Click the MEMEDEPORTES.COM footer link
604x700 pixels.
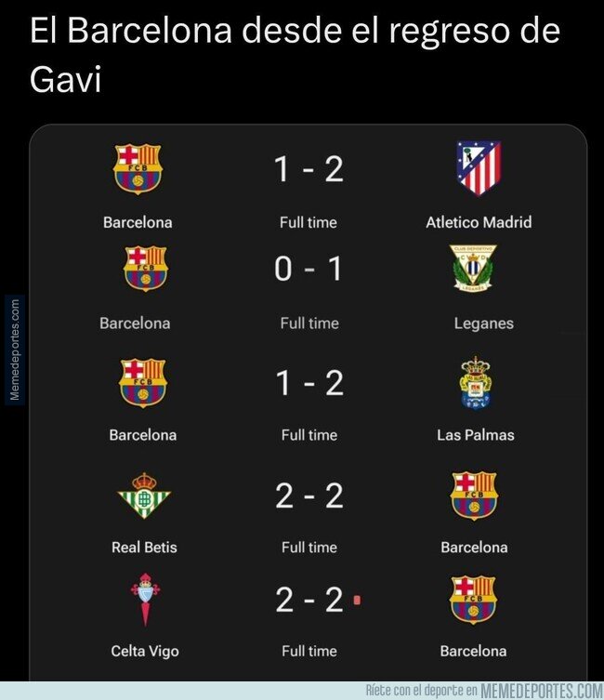(542, 690)
